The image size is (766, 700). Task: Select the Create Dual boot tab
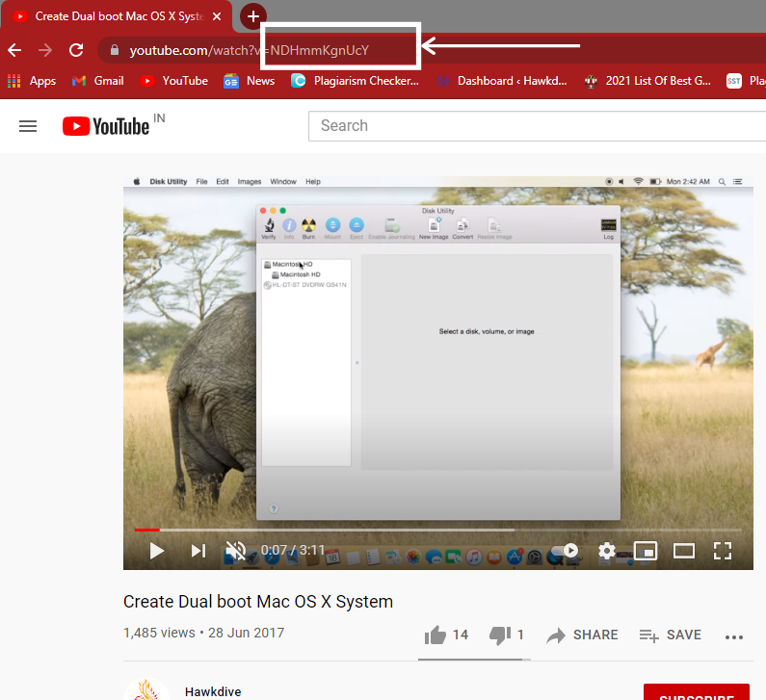coord(116,16)
